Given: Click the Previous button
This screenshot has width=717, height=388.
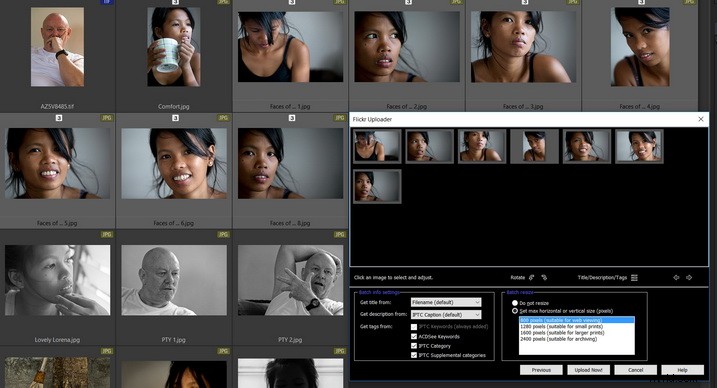Looking at the screenshot, I should point(541,370).
